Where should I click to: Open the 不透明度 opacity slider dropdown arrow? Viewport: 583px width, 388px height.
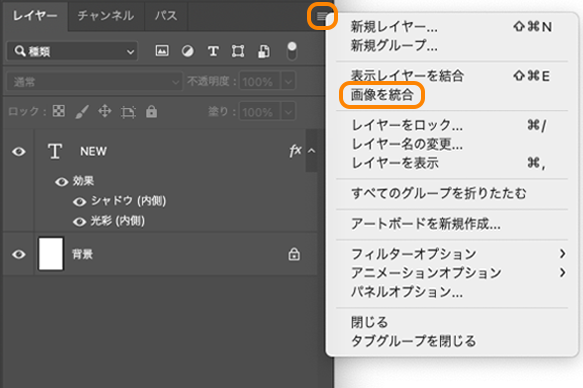click(288, 81)
